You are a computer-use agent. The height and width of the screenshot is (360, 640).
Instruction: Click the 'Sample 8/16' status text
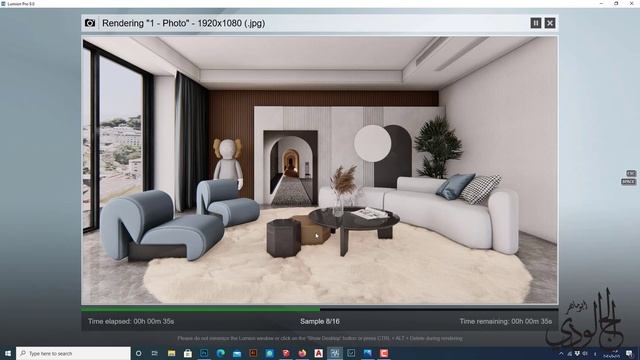(320, 321)
